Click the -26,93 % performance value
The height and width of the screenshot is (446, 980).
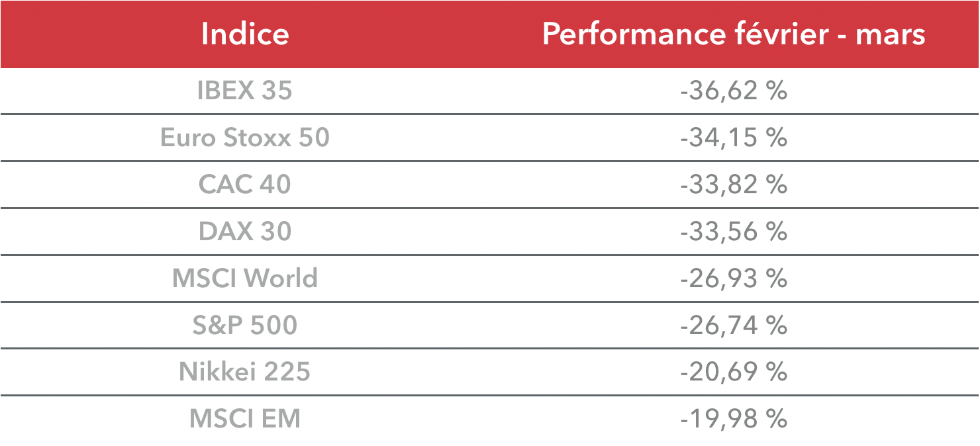click(x=734, y=279)
